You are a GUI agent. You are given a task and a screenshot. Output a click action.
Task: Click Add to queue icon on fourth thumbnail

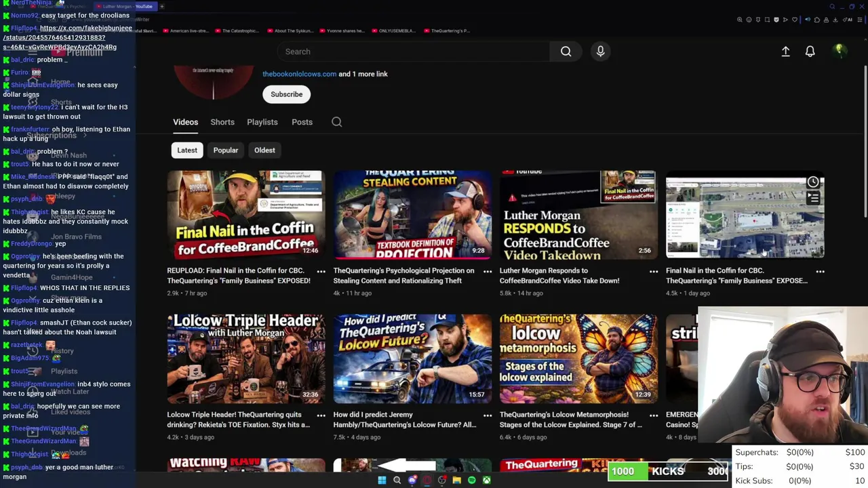coord(813,198)
